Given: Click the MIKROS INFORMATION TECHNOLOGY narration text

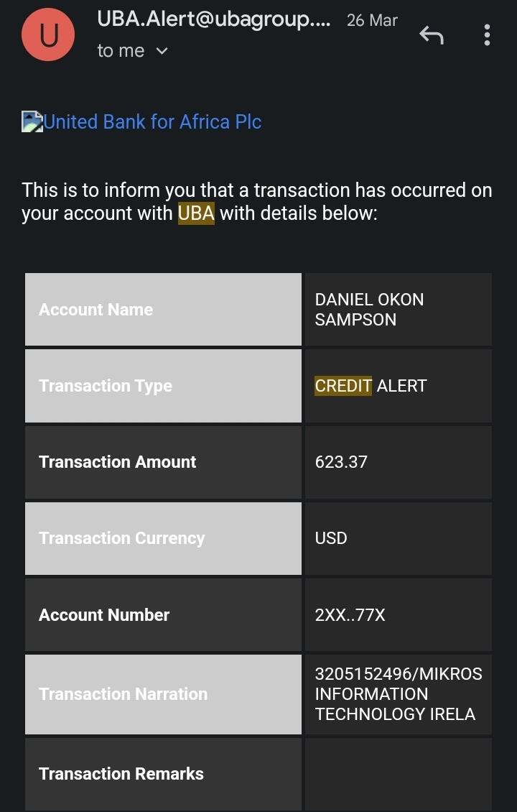Looking at the screenshot, I should pyautogui.click(x=399, y=694).
